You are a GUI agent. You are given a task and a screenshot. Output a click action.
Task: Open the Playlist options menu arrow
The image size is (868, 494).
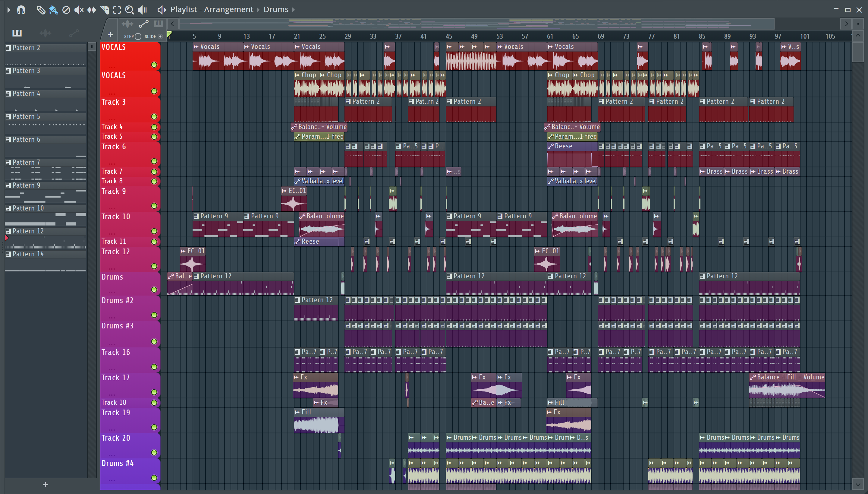(9, 10)
